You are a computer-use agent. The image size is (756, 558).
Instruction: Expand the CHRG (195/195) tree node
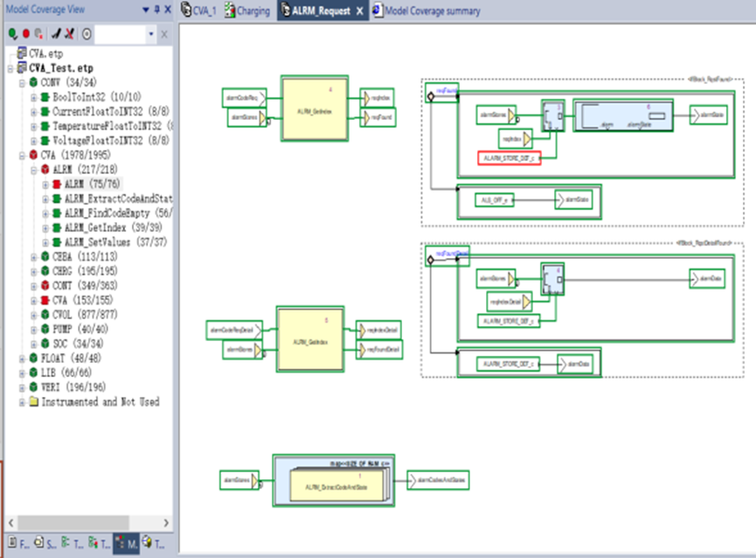32,269
